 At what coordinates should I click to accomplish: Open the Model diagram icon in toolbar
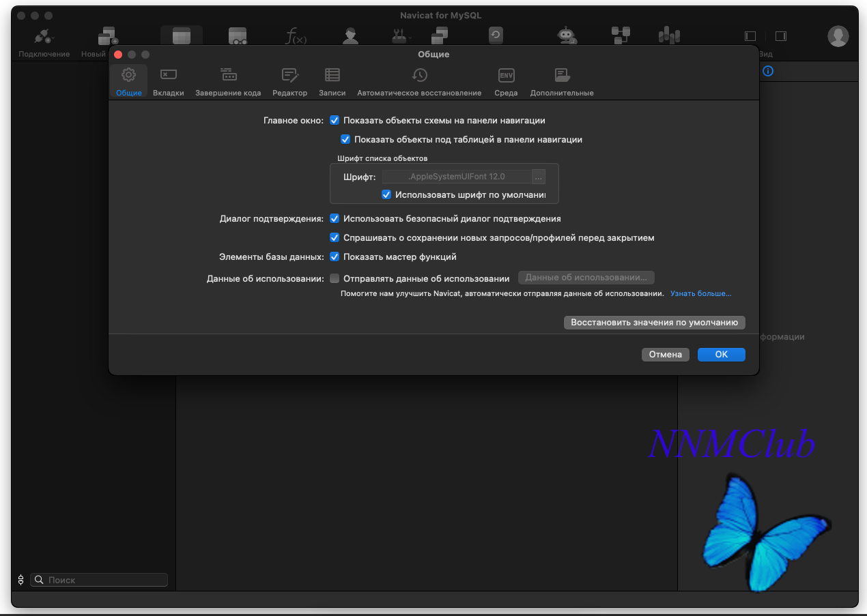tap(621, 35)
